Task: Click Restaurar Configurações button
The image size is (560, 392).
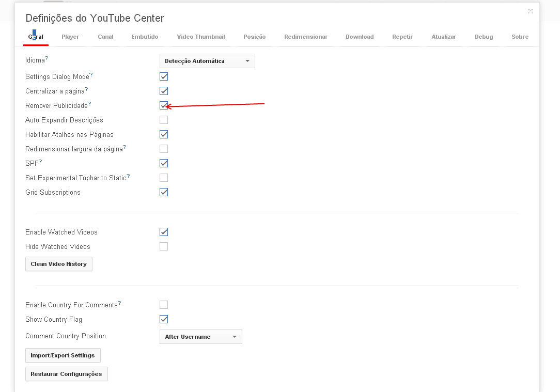Action: [x=67, y=374]
